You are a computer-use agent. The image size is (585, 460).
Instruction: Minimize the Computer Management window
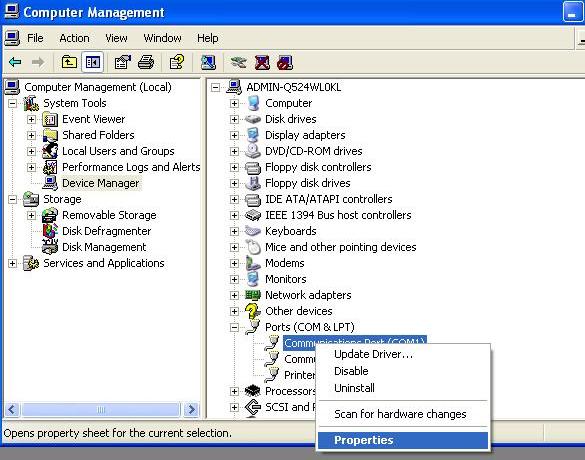click(x=572, y=12)
